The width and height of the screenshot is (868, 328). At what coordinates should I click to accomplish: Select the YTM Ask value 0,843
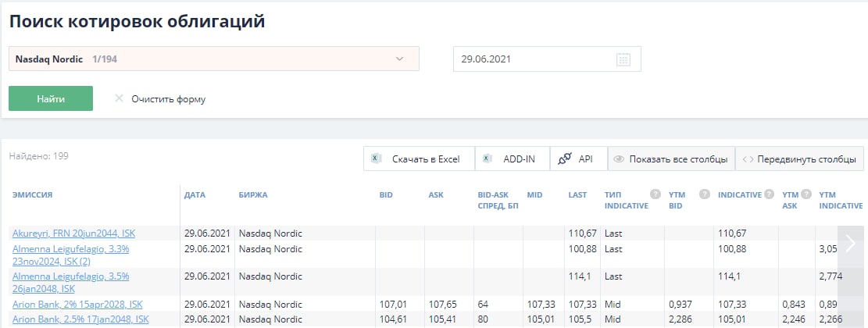(794, 305)
